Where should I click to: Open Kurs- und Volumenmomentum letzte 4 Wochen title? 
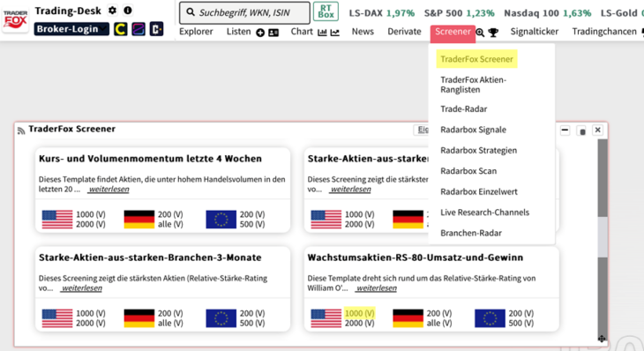(x=150, y=159)
